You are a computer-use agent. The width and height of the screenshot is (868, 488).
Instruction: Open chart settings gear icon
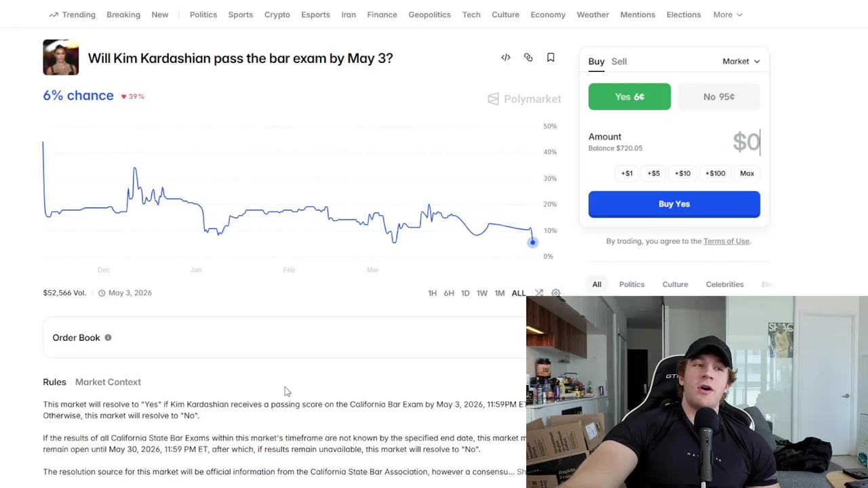tap(556, 293)
